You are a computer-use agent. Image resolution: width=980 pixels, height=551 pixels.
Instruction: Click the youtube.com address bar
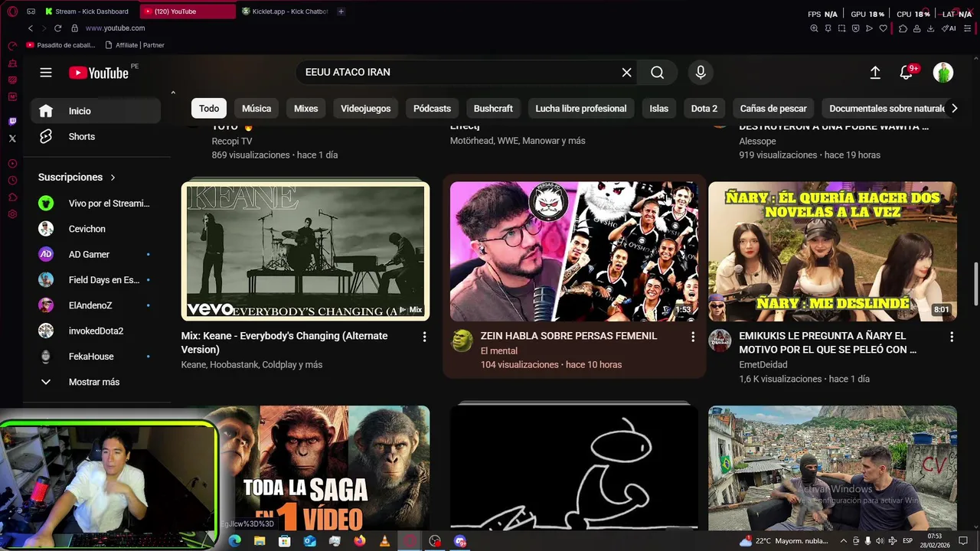(x=115, y=28)
